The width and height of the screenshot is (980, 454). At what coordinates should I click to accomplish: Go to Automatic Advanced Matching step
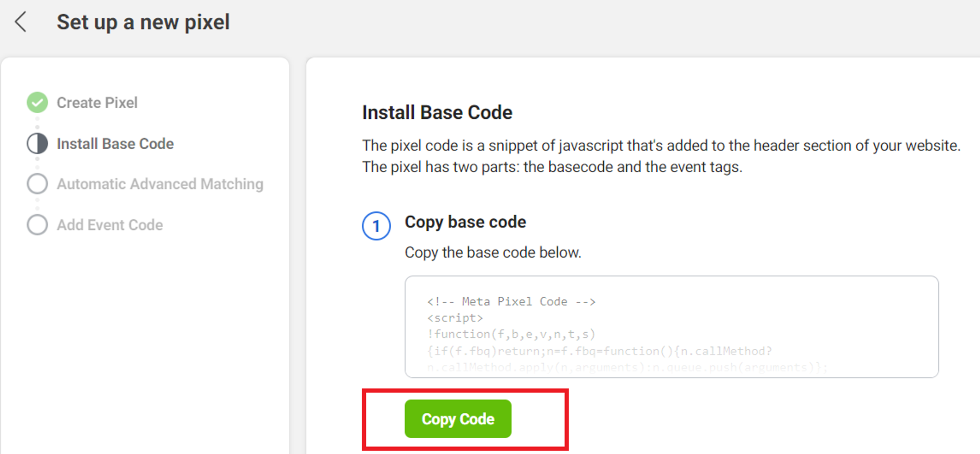pyautogui.click(x=160, y=184)
